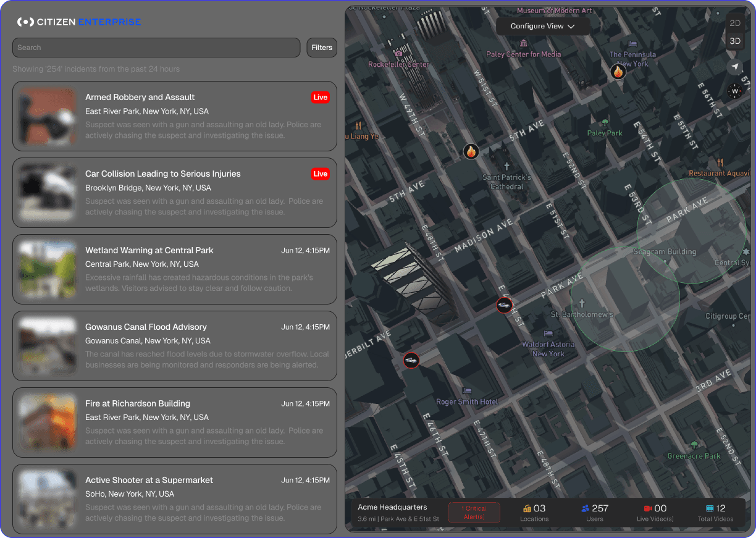The width and height of the screenshot is (756, 538).
Task: Click Gowanus Canal, New York location text
Action: pyautogui.click(x=148, y=341)
